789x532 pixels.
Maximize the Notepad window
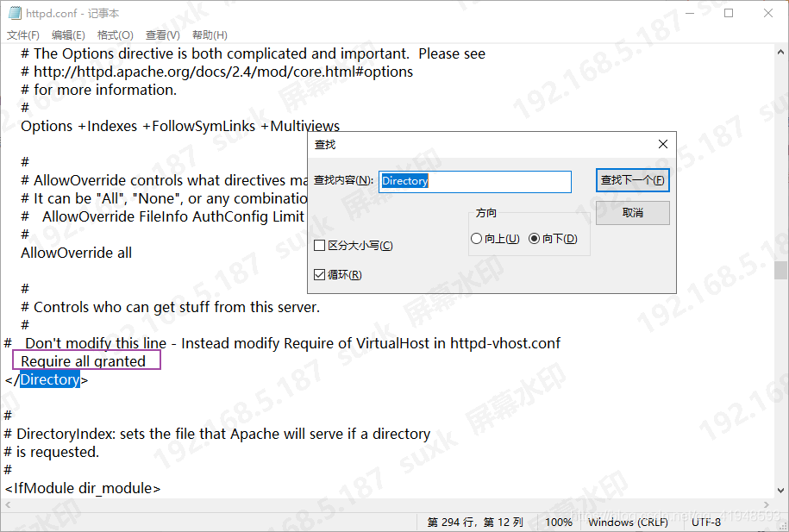[x=729, y=13]
